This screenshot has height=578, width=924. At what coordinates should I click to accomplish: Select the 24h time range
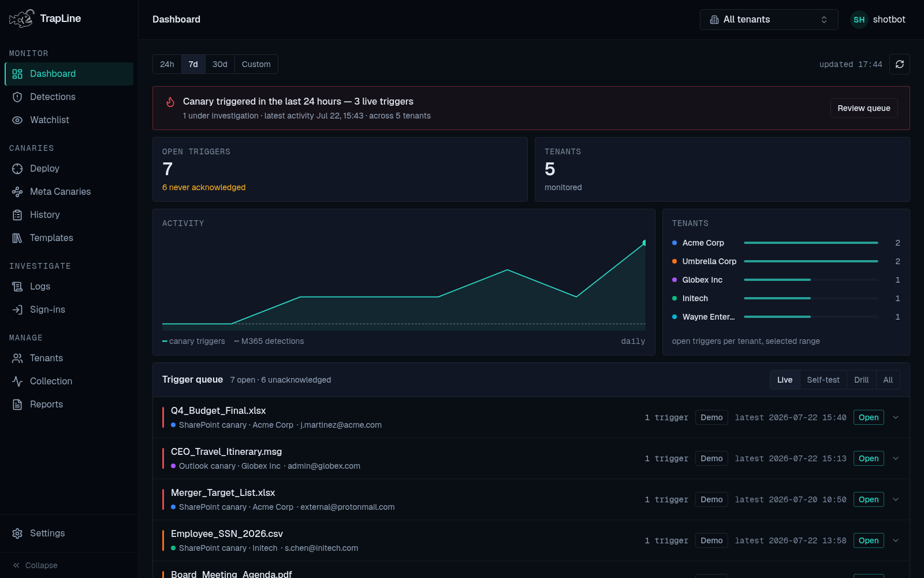[167, 64]
